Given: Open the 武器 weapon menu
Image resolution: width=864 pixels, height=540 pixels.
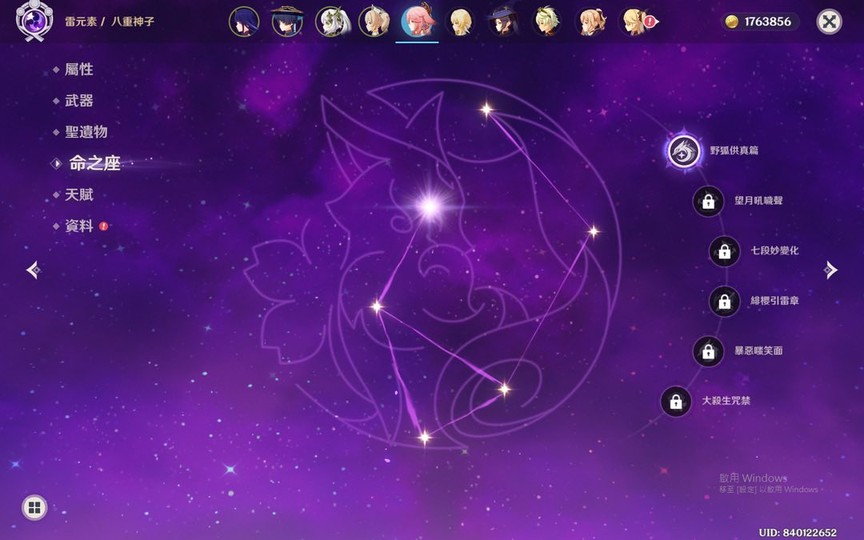Looking at the screenshot, I should 79,101.
